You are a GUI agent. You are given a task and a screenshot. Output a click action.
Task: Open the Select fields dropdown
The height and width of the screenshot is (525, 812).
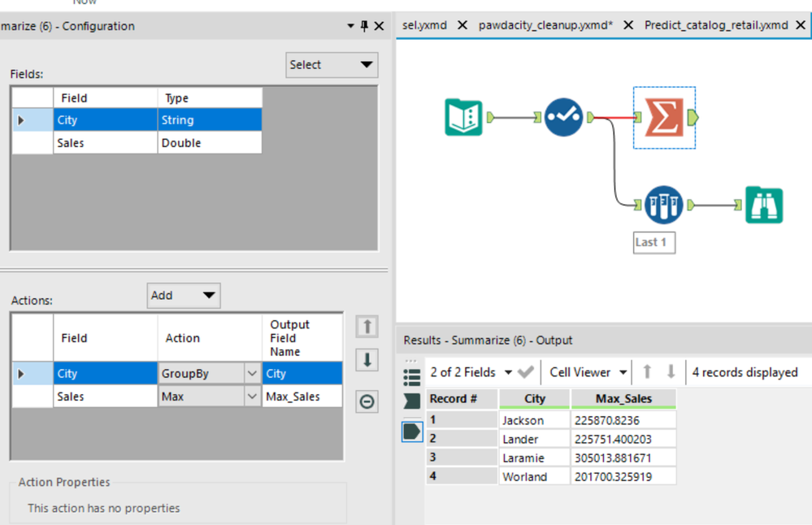click(332, 65)
